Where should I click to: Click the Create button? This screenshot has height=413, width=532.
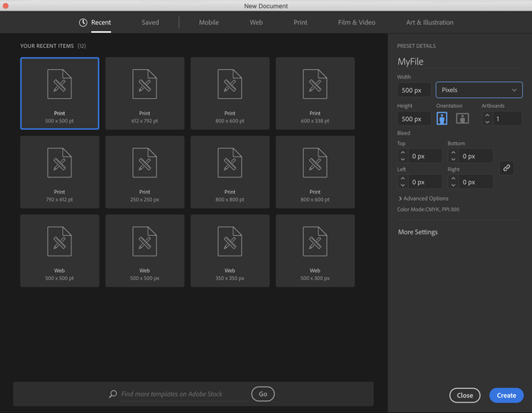tap(506, 396)
